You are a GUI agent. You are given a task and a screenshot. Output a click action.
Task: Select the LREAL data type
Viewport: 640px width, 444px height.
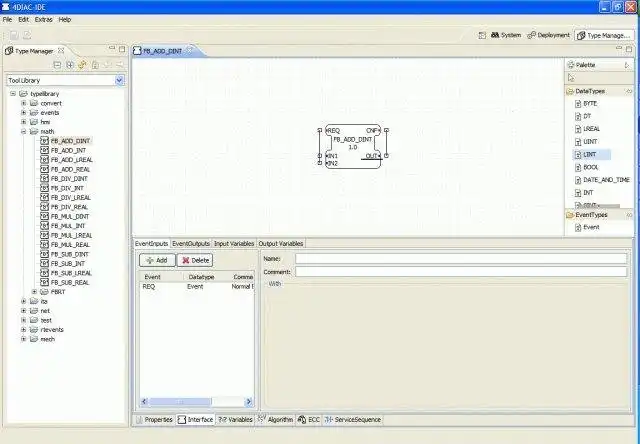(x=587, y=129)
